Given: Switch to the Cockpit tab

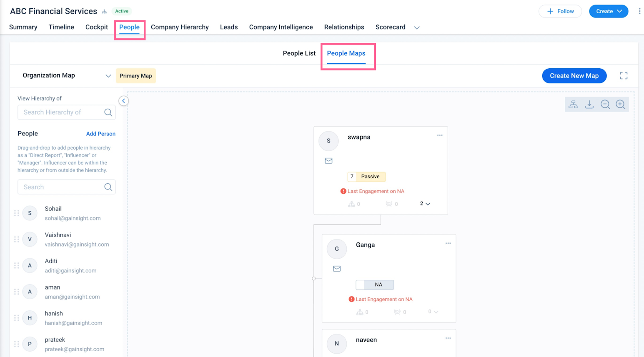Looking at the screenshot, I should [x=97, y=27].
